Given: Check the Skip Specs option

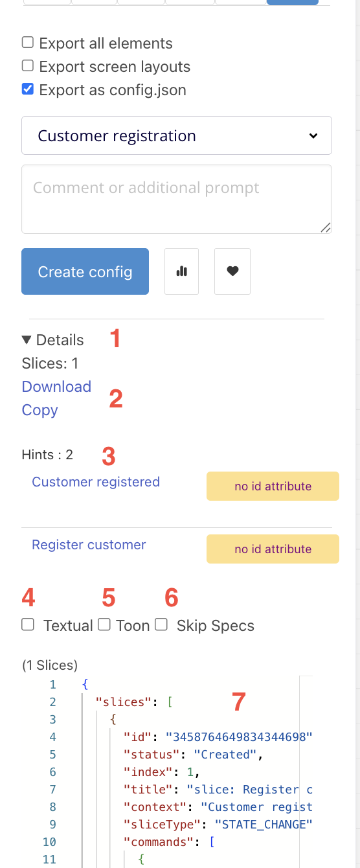Looking at the screenshot, I should pyautogui.click(x=162, y=624).
